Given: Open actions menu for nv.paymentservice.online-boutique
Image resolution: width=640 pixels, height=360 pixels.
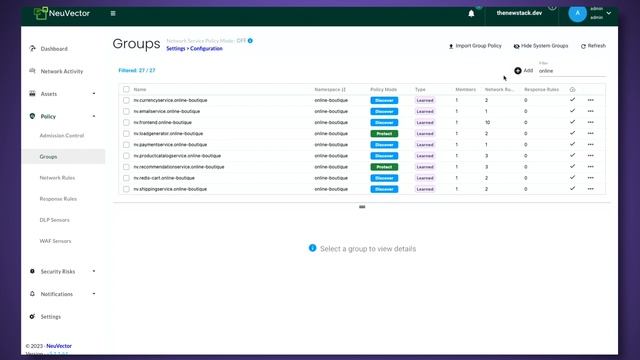Looking at the screenshot, I should [x=591, y=144].
